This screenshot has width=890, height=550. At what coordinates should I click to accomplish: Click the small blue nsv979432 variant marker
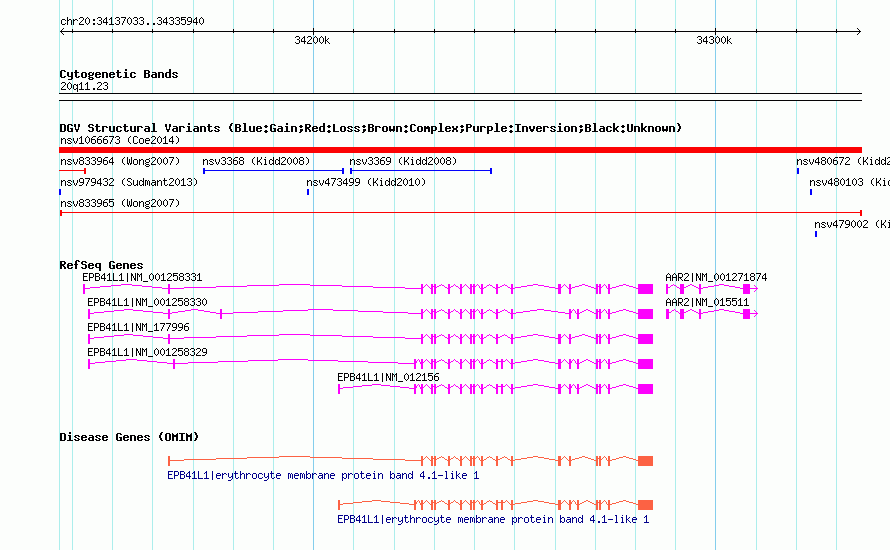60,192
